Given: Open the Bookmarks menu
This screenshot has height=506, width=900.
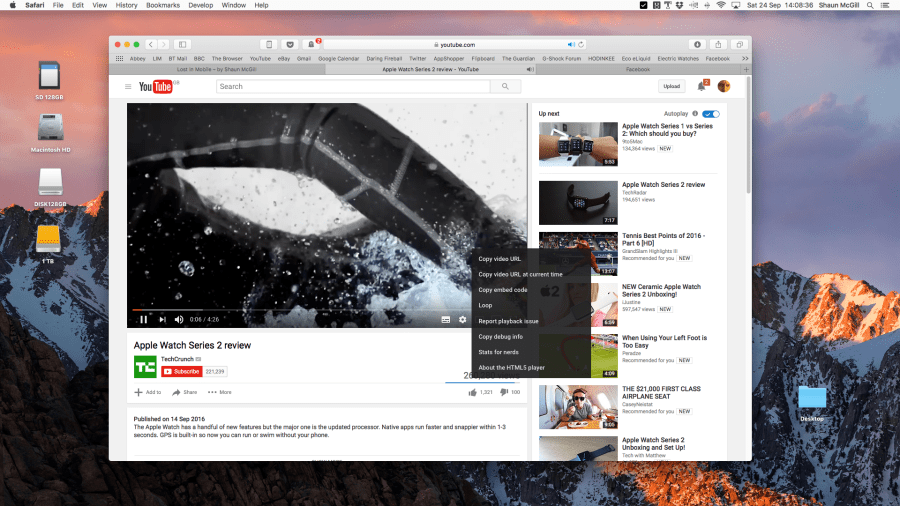Looking at the screenshot, I should 163,5.
